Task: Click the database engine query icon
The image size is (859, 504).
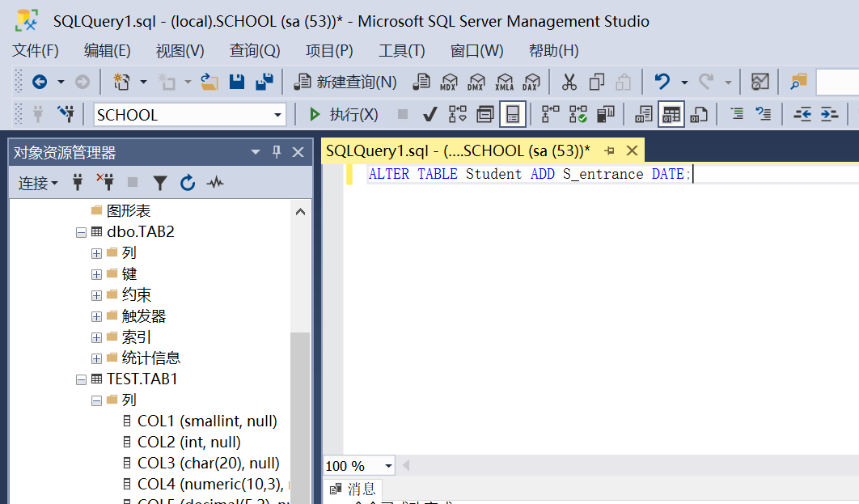Action: pyautogui.click(x=421, y=83)
